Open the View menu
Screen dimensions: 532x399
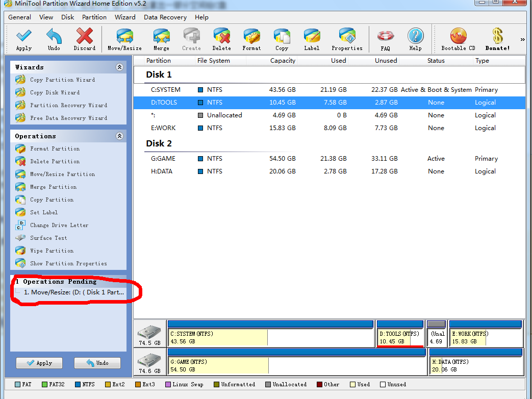coord(46,17)
